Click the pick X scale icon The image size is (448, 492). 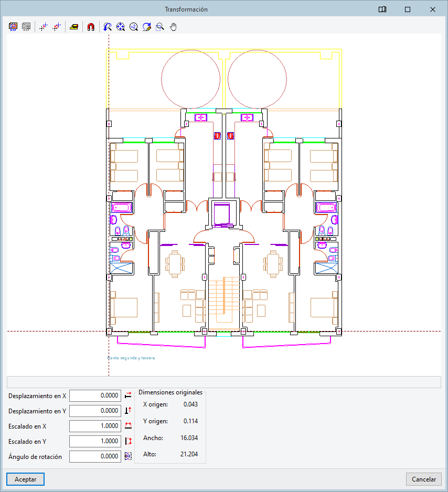pos(128,426)
